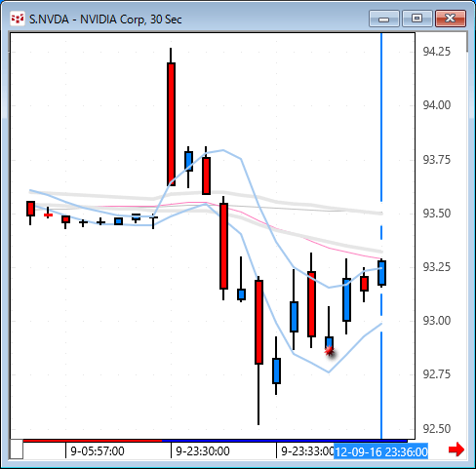Click the small white box at bottom-left corner
The height and width of the screenshot is (469, 476).
[17, 449]
